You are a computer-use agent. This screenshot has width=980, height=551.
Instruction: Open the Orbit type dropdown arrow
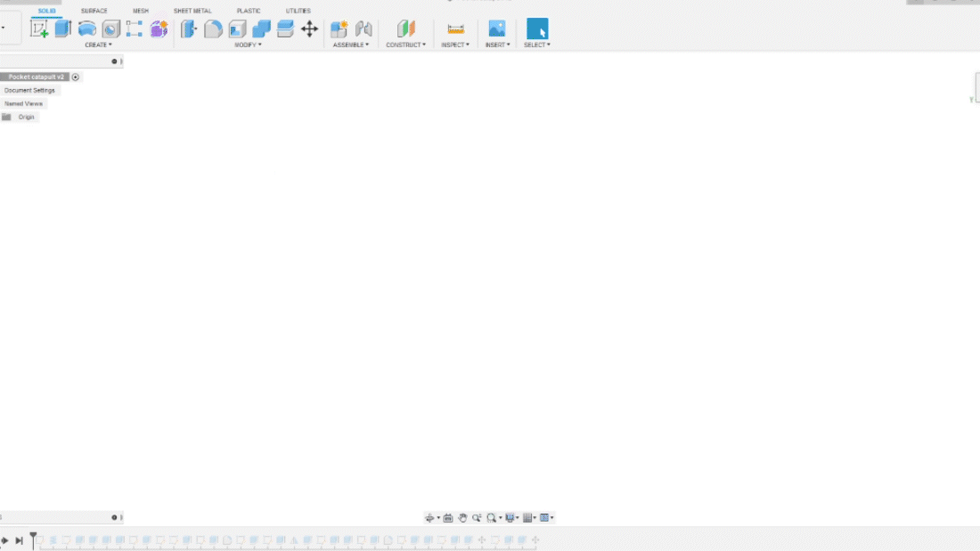point(438,518)
